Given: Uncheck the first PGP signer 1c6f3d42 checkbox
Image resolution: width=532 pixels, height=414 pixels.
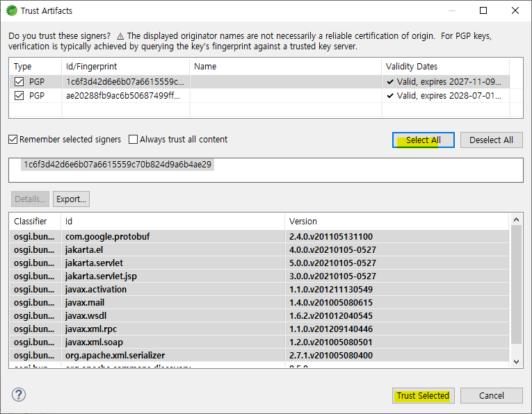Looking at the screenshot, I should pos(19,82).
